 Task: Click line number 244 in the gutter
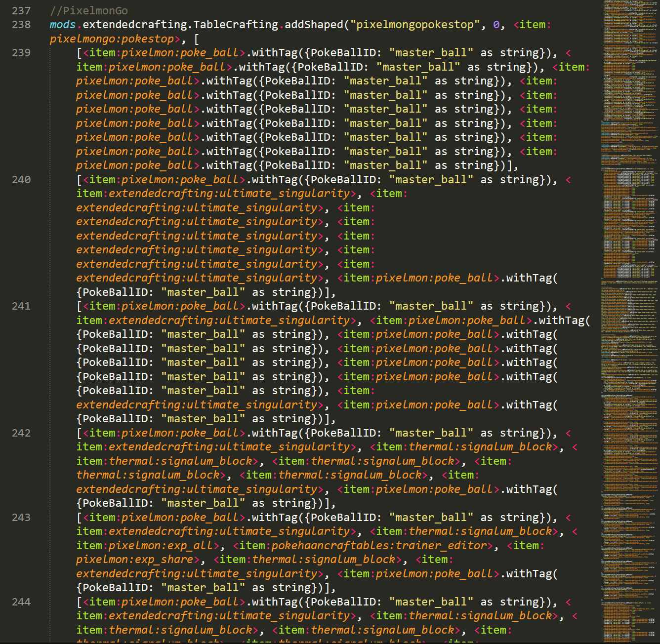[x=21, y=602]
